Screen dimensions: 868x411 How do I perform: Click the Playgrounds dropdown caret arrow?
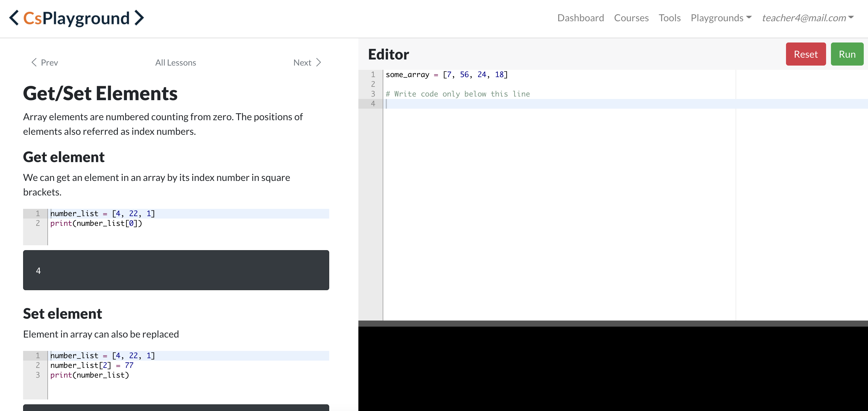pyautogui.click(x=749, y=17)
